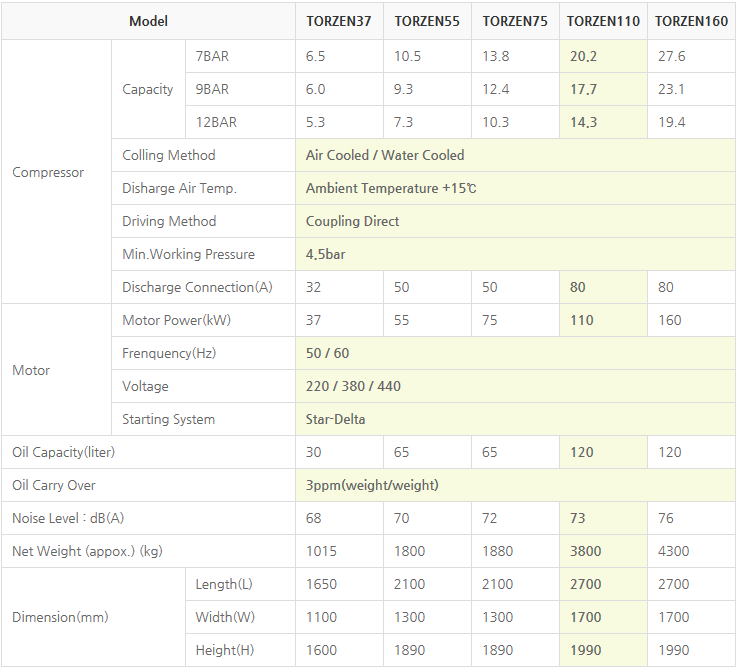Click the TORZEN75 column header

click(514, 21)
